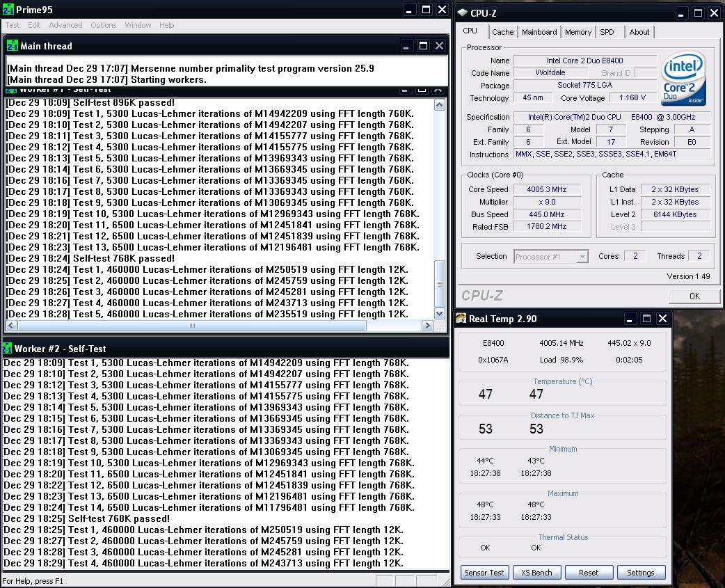Viewport: 725px width, 588px height.
Task: Click the 'For Help, press F1' status bar text
Action: pyautogui.click(x=33, y=581)
